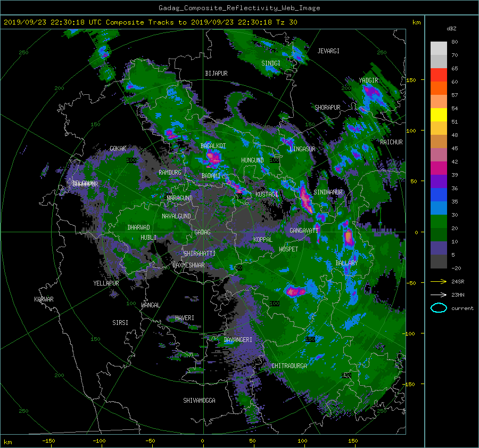Select the dark gray -20 dBZ swatch

click(439, 262)
